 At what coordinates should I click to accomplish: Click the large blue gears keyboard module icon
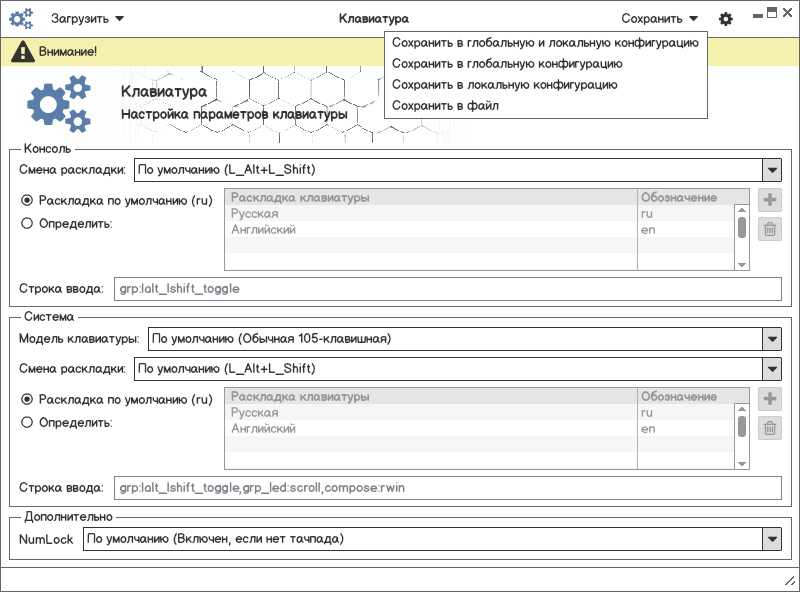59,104
